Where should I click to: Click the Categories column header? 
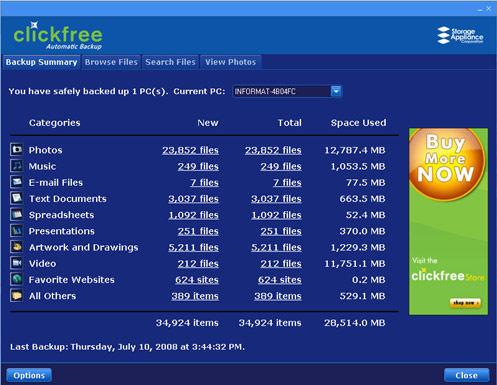[x=55, y=123]
